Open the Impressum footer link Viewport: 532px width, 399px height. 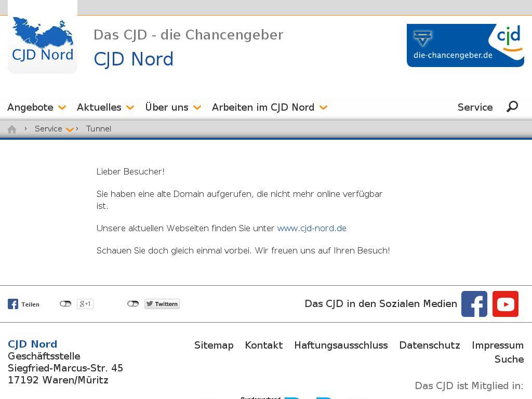[x=497, y=345]
